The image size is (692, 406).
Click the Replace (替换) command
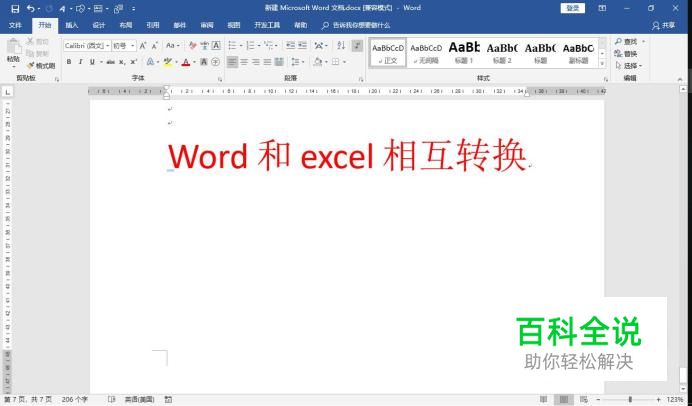coord(626,54)
